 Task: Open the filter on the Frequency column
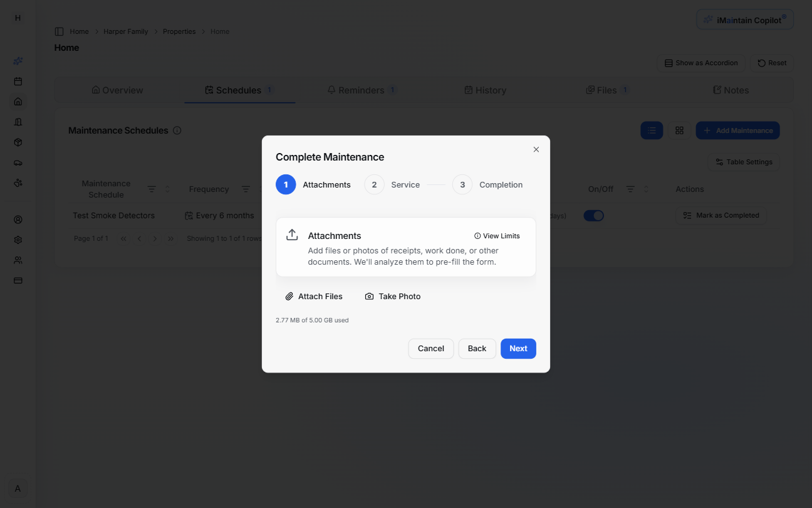coord(246,189)
